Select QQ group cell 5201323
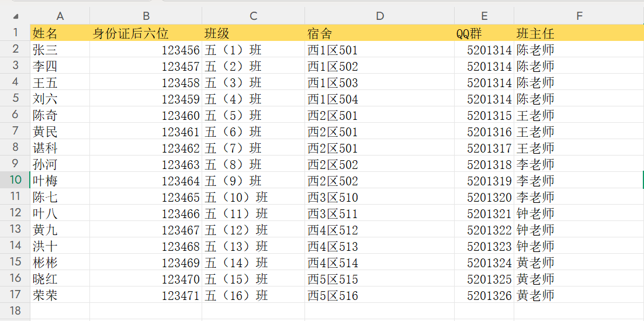 pos(484,246)
